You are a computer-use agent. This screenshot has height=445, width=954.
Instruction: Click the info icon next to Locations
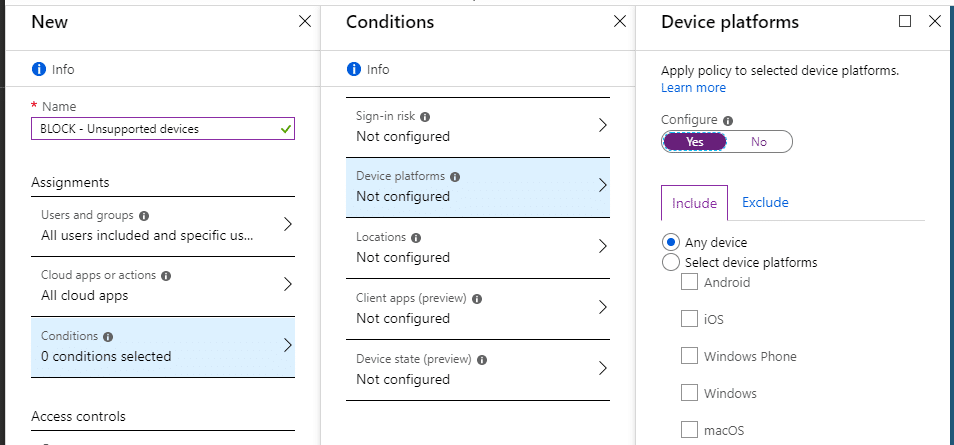click(x=416, y=238)
